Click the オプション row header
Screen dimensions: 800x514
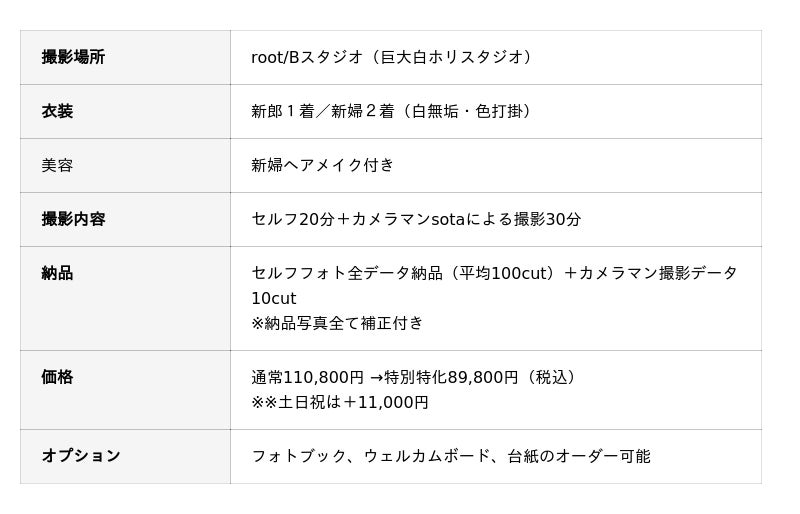pos(81,456)
